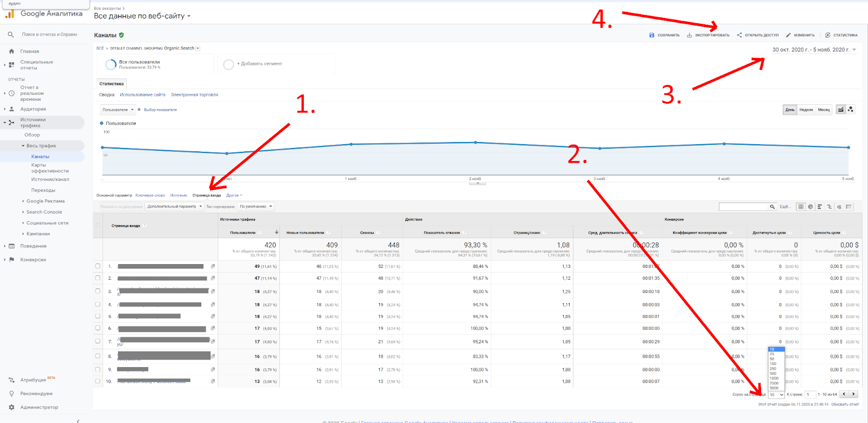Click the Рекомендуем lightbulb icon
The image size is (868, 423).
(x=11, y=394)
